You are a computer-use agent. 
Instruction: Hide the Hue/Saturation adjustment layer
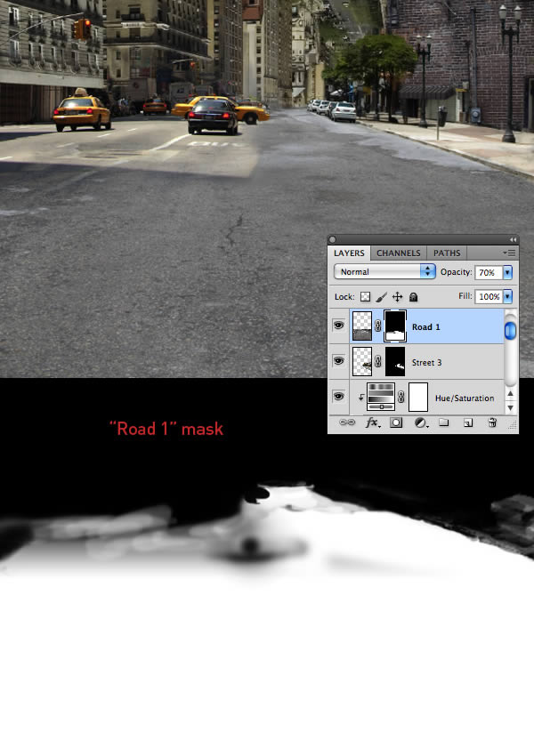pos(338,397)
